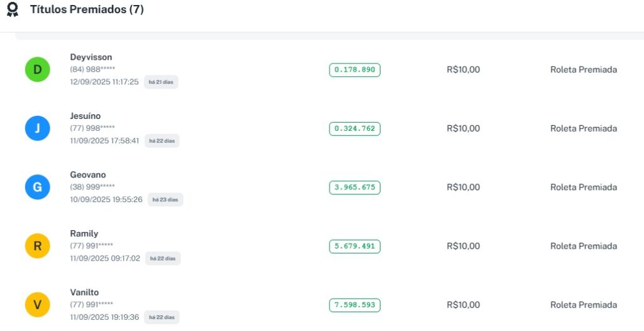Open the winner name Geovano
Viewport: 644px width, 331px height.
(88, 174)
